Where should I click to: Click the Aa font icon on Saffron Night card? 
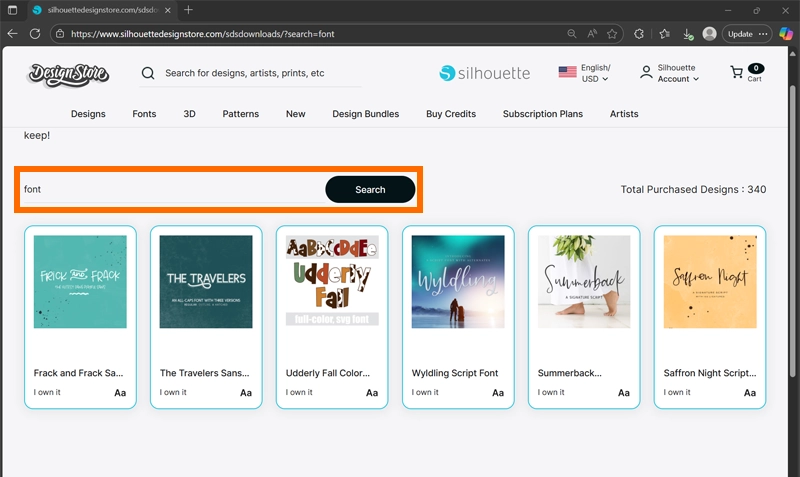coord(750,393)
